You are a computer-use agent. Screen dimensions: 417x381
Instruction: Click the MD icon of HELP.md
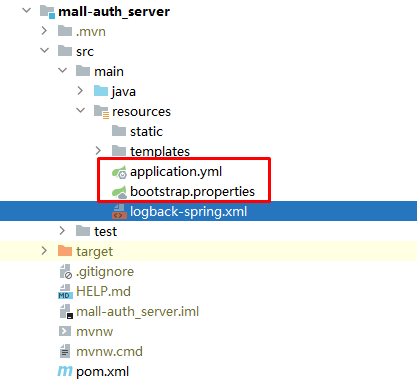(x=65, y=292)
